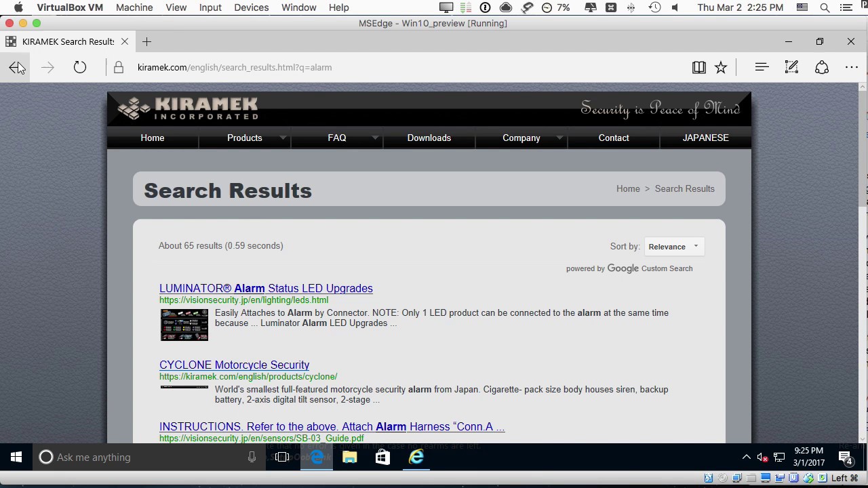Screen dimensions: 868x488
Task: Click the Home breadcrumb link
Action: click(x=628, y=188)
